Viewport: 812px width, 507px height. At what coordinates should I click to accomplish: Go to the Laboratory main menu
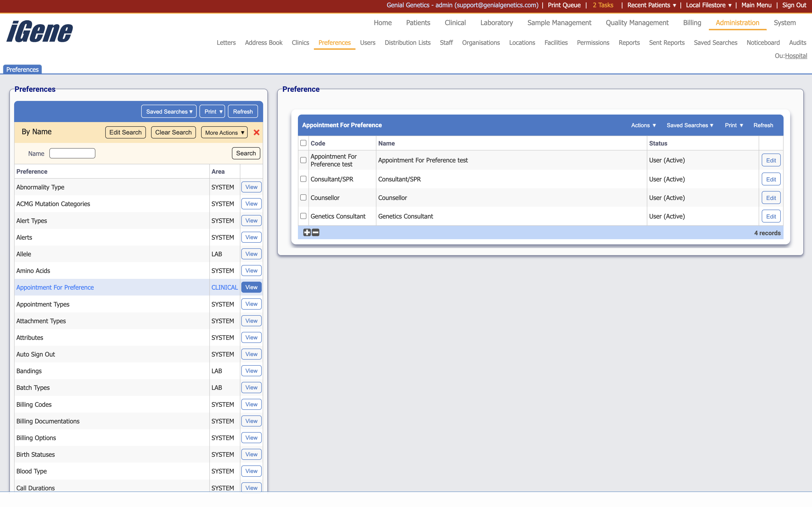pos(496,23)
